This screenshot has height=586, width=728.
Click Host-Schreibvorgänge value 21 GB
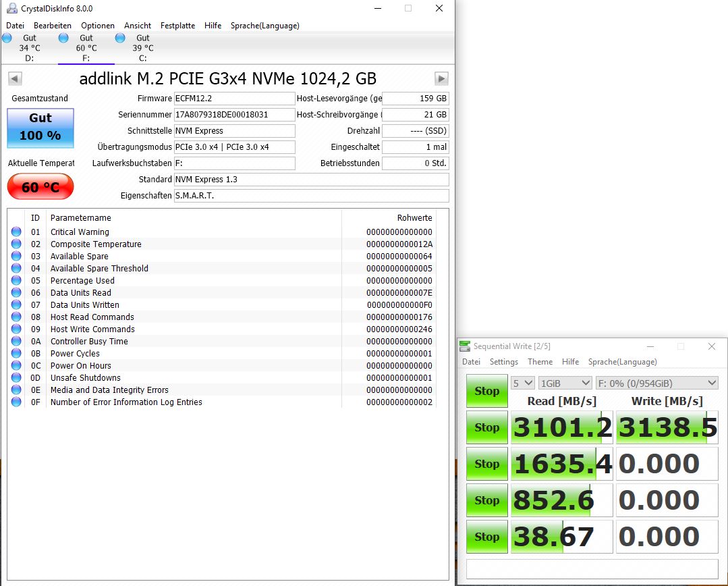(x=415, y=115)
